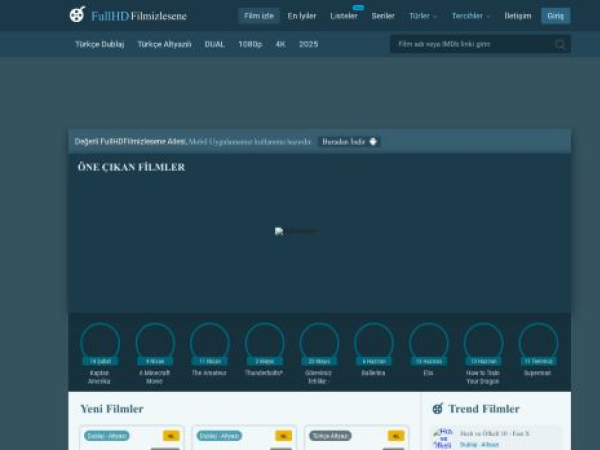This screenshot has height=450, width=600.
Task: Click the film reel site logo icon
Action: 77,15
